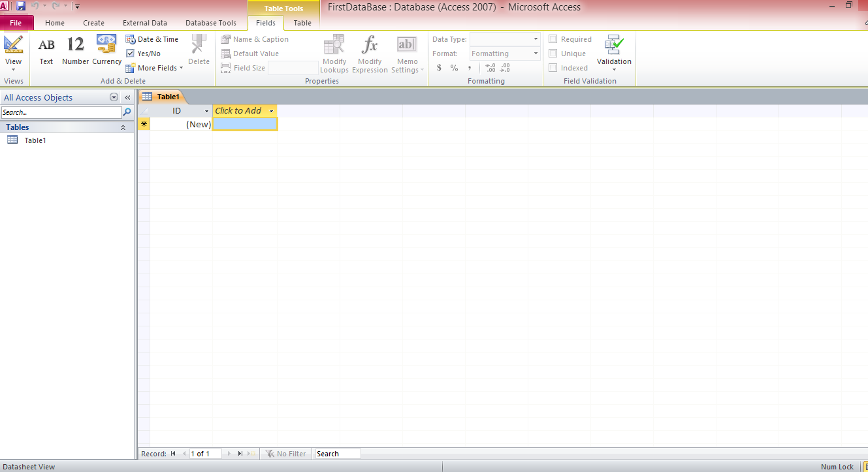This screenshot has width=868, height=472.
Task: Open the Click to Add column dropdown
Action: tap(270, 110)
